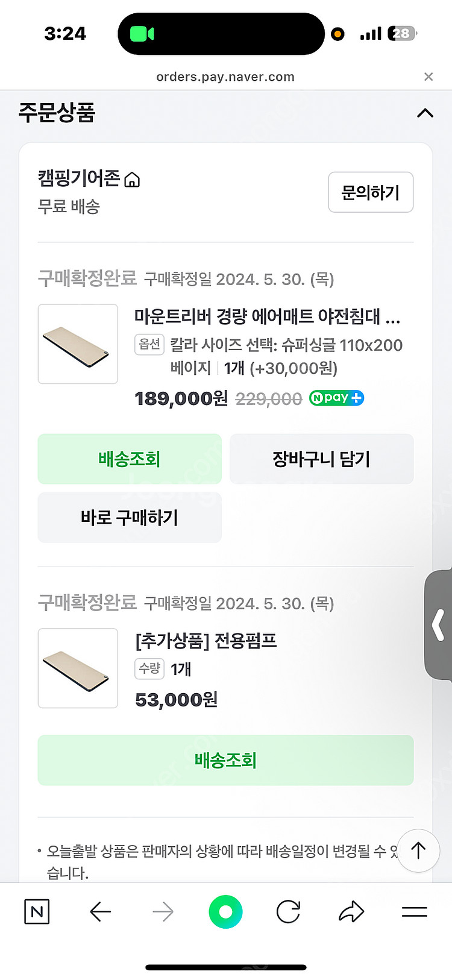Viewport: 452px width, 980px height.
Task: Open the hamburger menu in the bottom bar
Action: click(414, 912)
